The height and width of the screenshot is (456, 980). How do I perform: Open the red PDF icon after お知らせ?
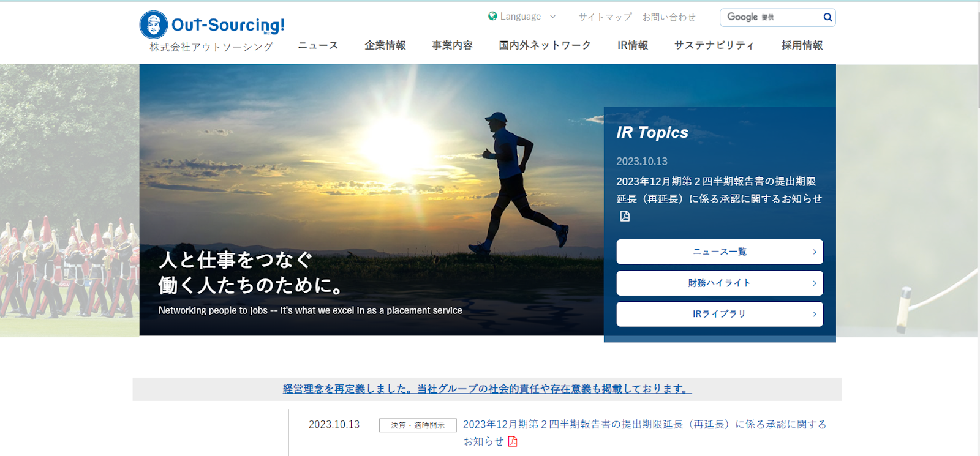[513, 441]
